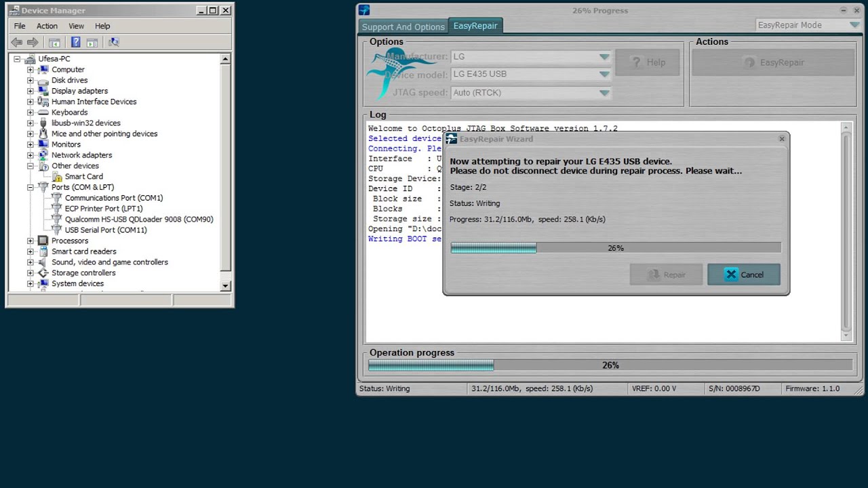Click the 'Stage: 2/2' text in wizard
The width and height of the screenshot is (868, 488).
(468, 187)
